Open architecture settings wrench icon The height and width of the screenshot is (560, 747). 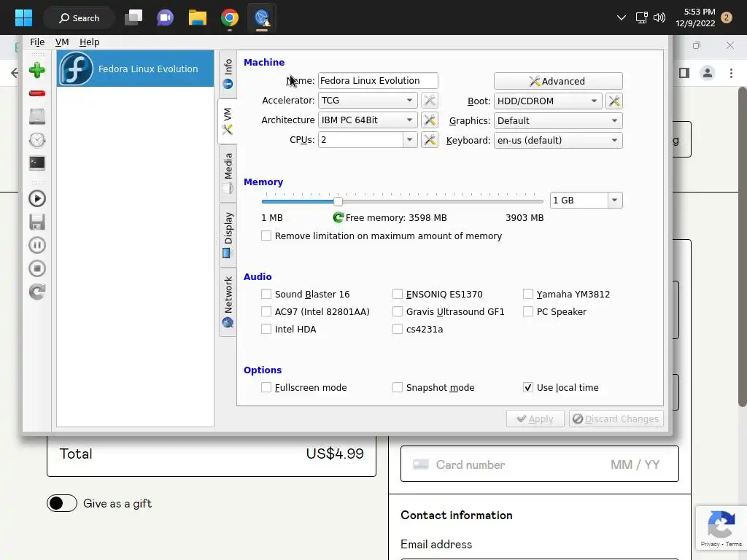429,120
